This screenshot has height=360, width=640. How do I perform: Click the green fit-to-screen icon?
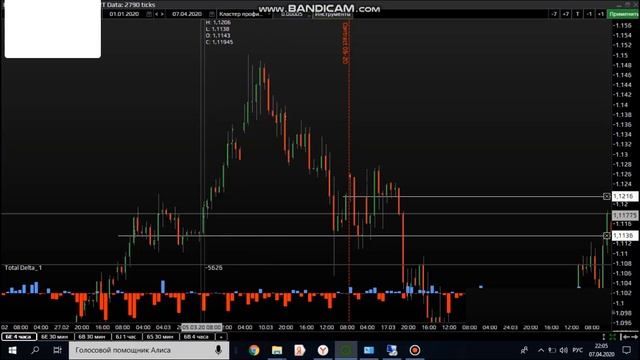pos(613,337)
